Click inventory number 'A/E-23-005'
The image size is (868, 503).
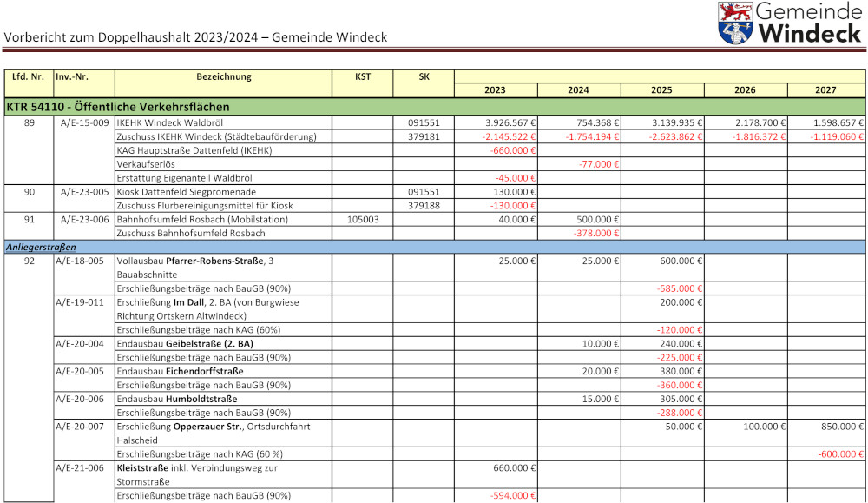(x=85, y=192)
